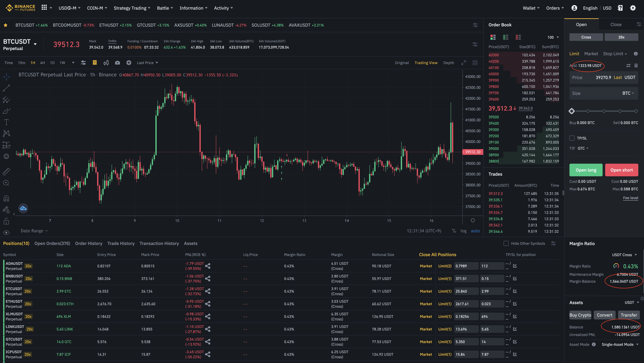644x363 pixels.
Task: Expand the TIF GTC dropdown
Action: 583,148
